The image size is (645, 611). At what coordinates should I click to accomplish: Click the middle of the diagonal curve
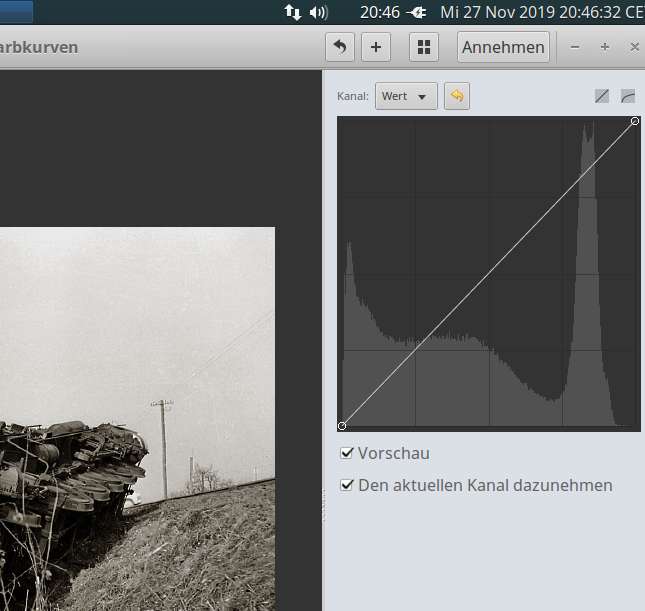[489, 273]
